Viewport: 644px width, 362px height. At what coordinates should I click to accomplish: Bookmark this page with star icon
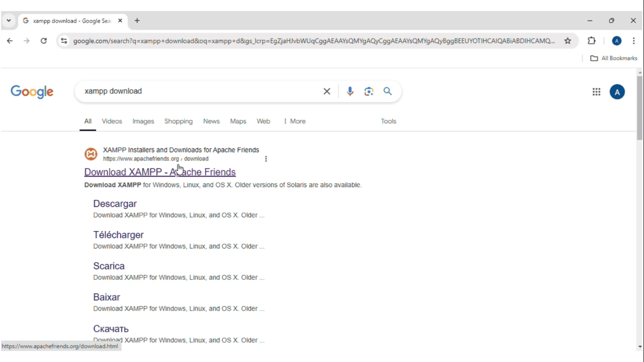tap(568, 41)
